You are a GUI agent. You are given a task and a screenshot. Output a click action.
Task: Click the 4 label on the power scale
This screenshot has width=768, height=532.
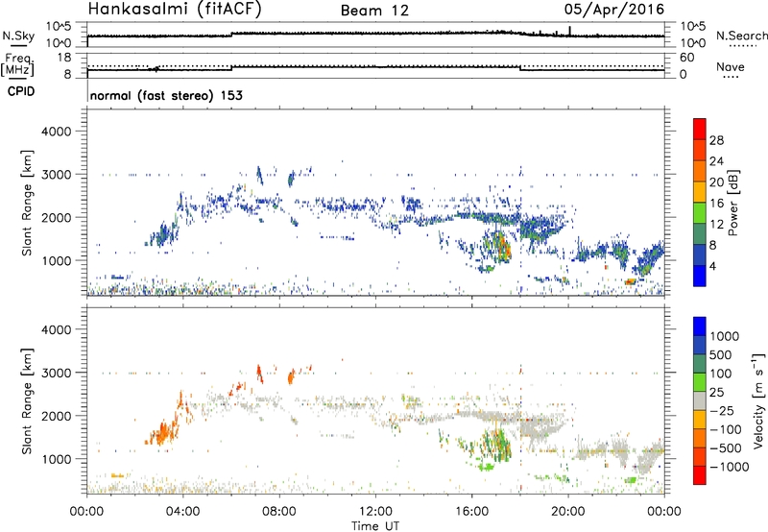713,266
